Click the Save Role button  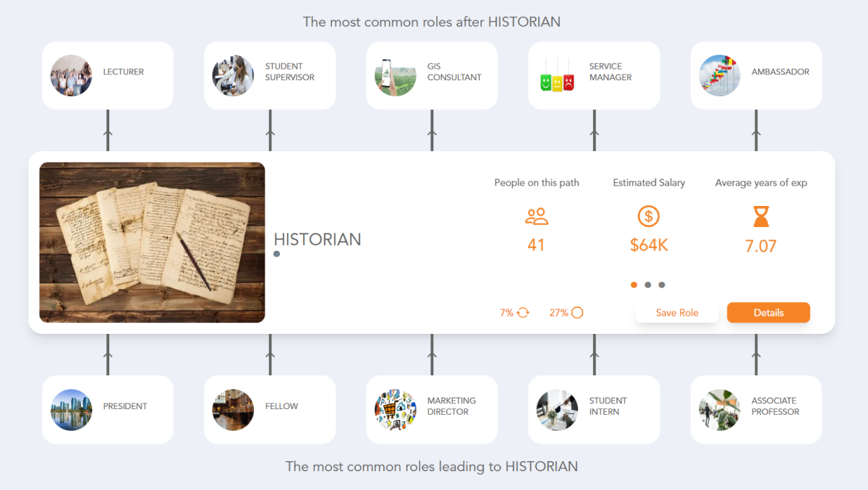click(677, 312)
